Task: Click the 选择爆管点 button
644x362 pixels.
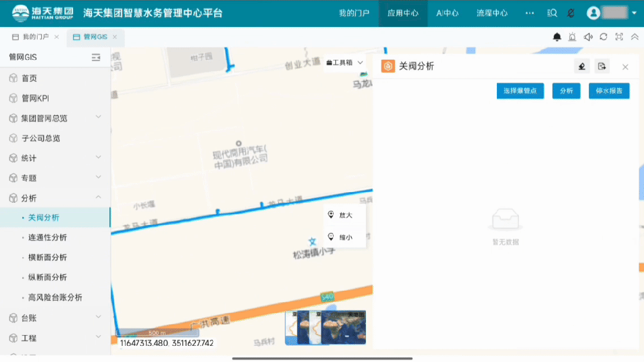Action: [x=520, y=90]
